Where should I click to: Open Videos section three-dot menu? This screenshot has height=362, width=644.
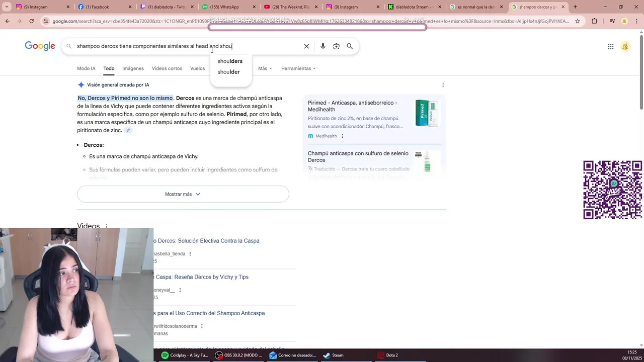[x=107, y=226]
